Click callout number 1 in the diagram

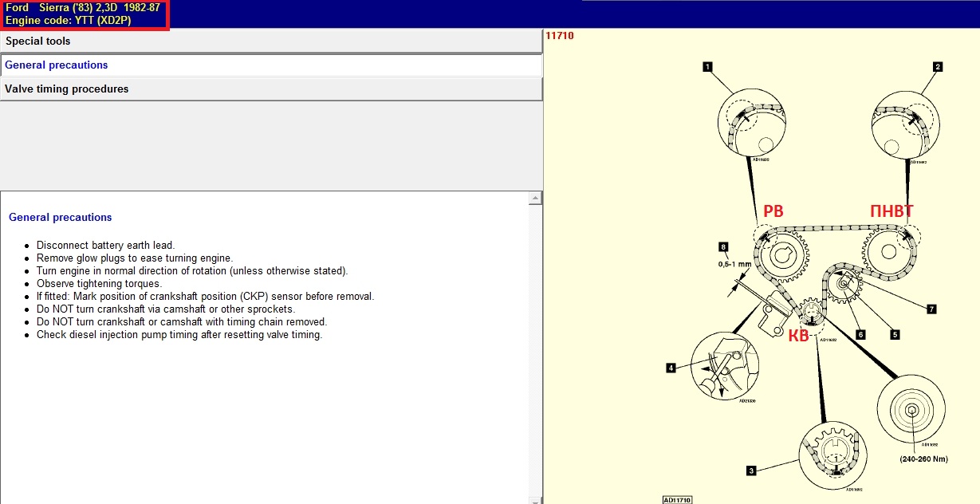(707, 67)
